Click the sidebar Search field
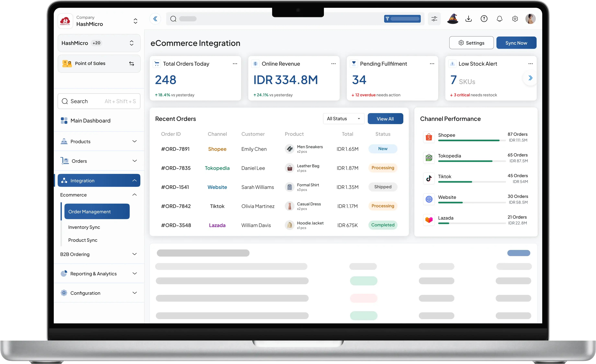This screenshot has width=596, height=364. (99, 101)
